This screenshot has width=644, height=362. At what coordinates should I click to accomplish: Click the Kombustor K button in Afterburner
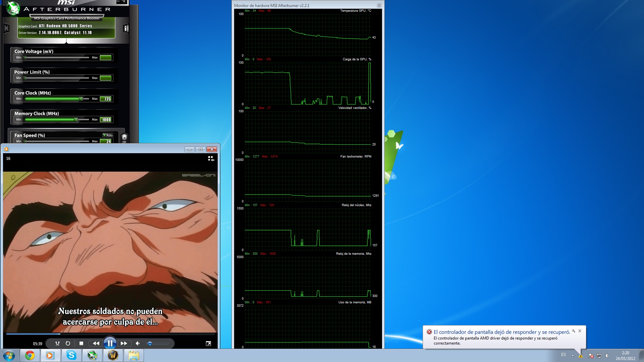(6, 28)
